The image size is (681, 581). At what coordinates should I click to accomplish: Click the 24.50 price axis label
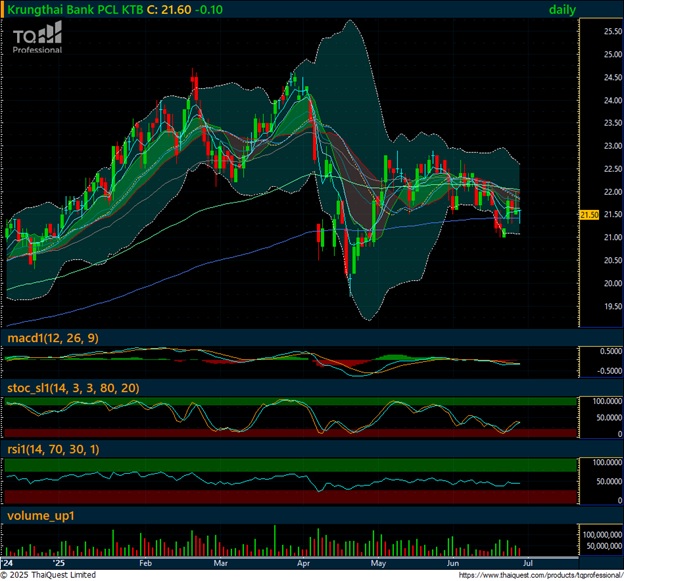click(613, 78)
